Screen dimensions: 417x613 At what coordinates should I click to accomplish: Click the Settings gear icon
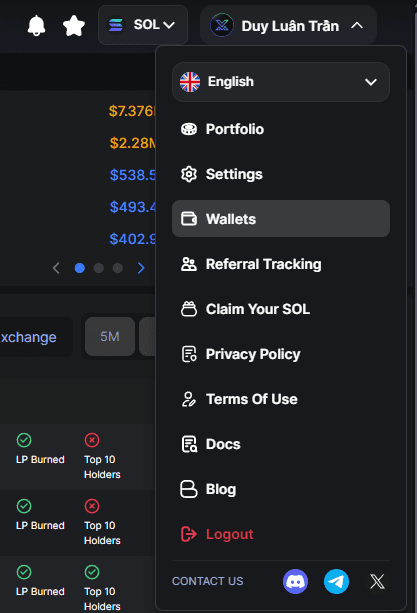pyautogui.click(x=189, y=174)
